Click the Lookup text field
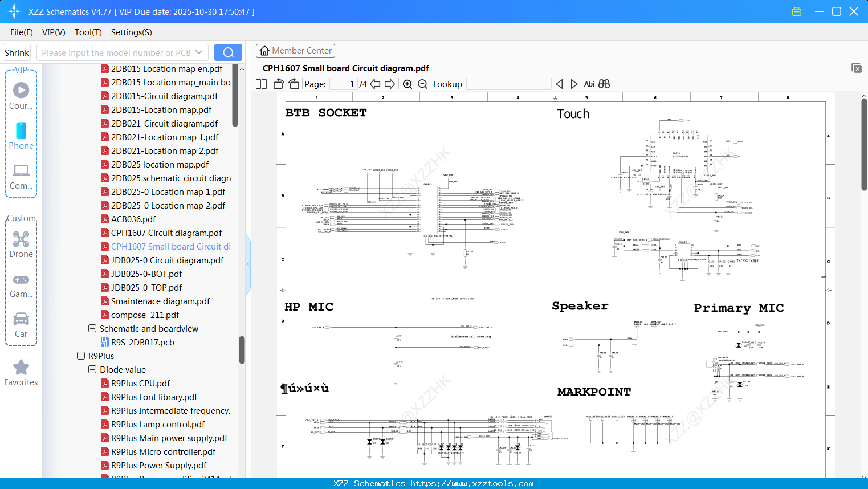The image size is (868, 489). tap(508, 84)
